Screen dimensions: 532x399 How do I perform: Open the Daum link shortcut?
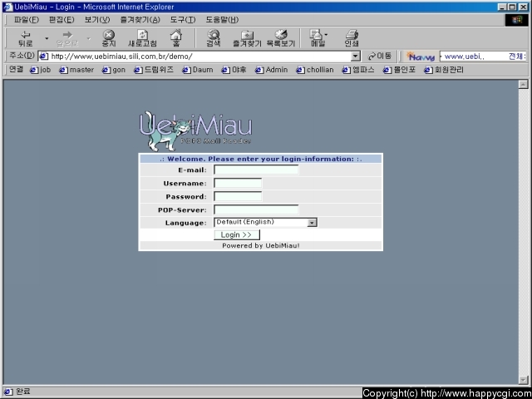click(x=198, y=70)
